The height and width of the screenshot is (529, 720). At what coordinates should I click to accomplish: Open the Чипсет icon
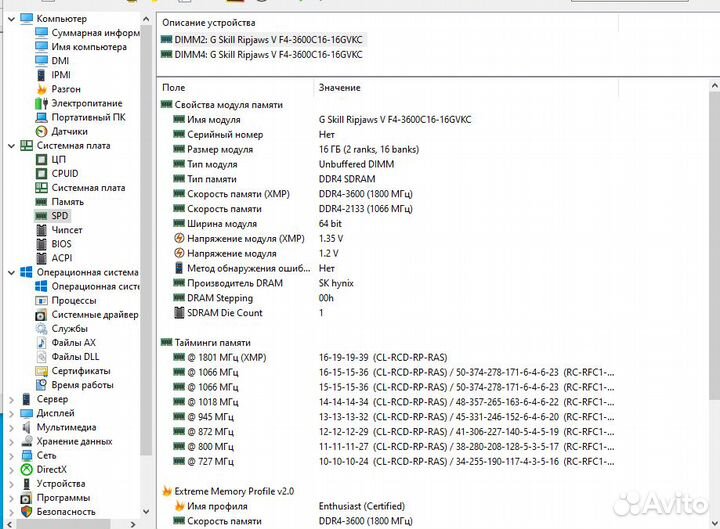41,230
